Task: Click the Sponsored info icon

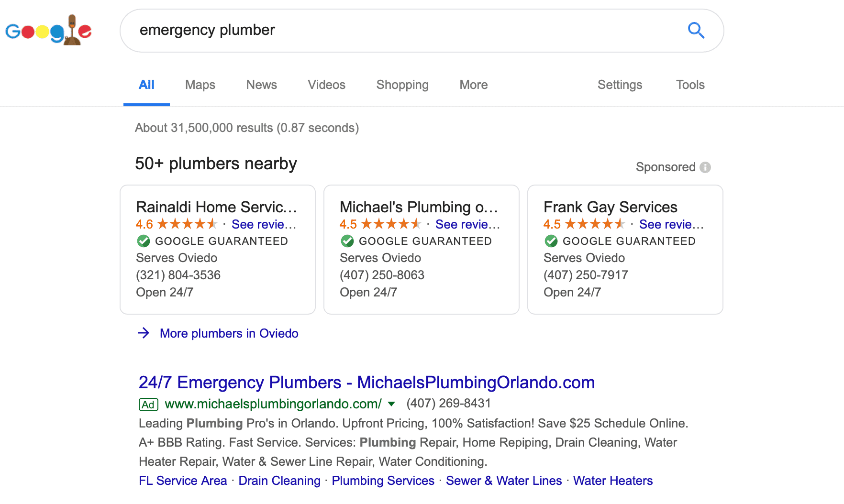Action: click(705, 167)
